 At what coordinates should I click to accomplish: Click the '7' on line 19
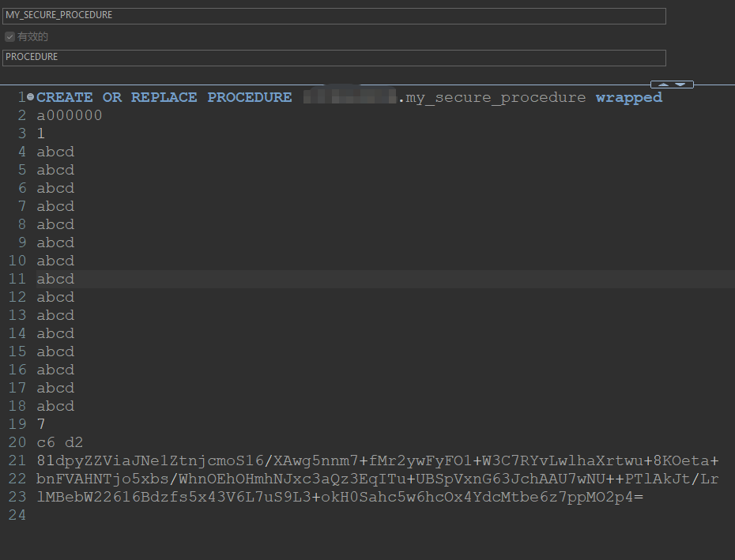pos(41,424)
